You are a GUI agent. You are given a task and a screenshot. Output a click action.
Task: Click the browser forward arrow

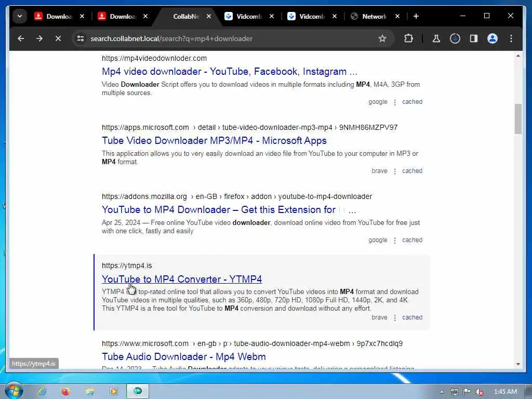coord(39,38)
